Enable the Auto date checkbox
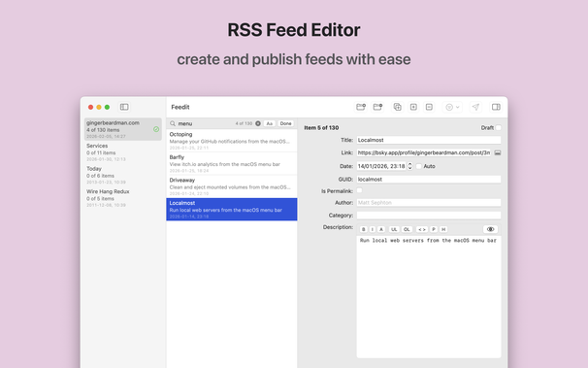The width and height of the screenshot is (588, 368). tap(419, 166)
